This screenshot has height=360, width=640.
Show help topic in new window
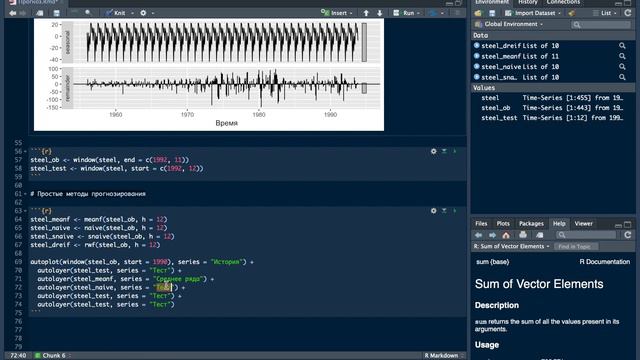[x=540, y=235]
